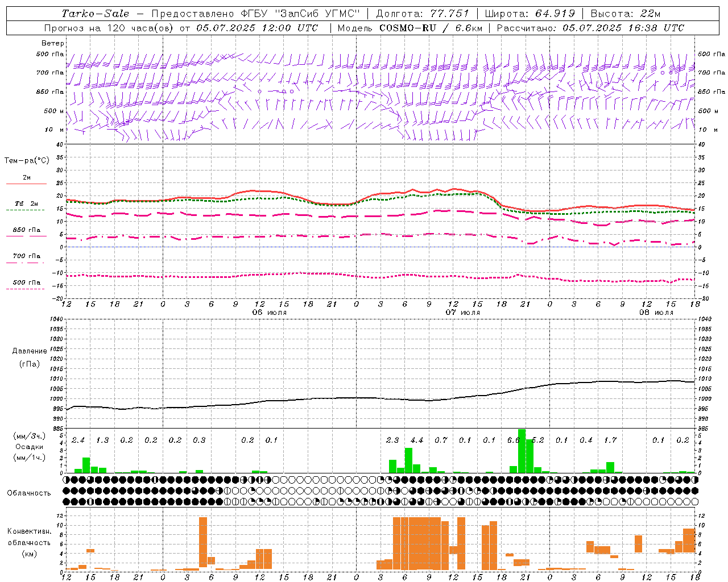Select forecast start text "05.07.2025 12:00 UTC"
This screenshot has width=728, height=582.
point(257,28)
